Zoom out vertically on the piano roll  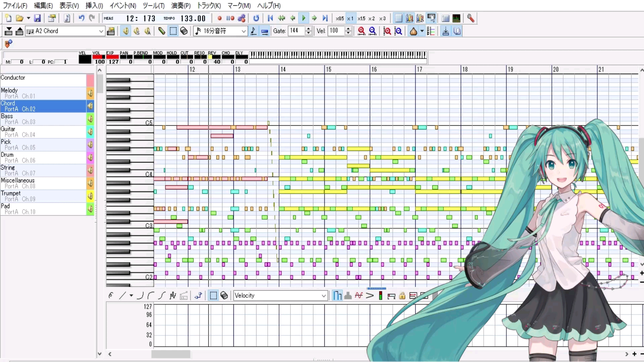[x=398, y=31]
